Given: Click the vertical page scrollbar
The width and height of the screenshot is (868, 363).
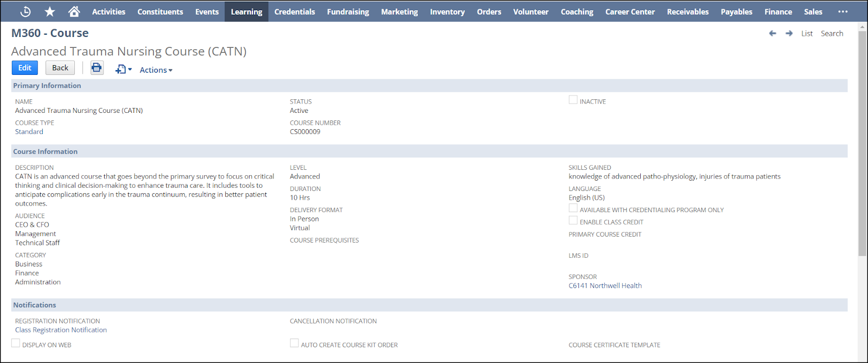Looking at the screenshot, I should [862, 141].
